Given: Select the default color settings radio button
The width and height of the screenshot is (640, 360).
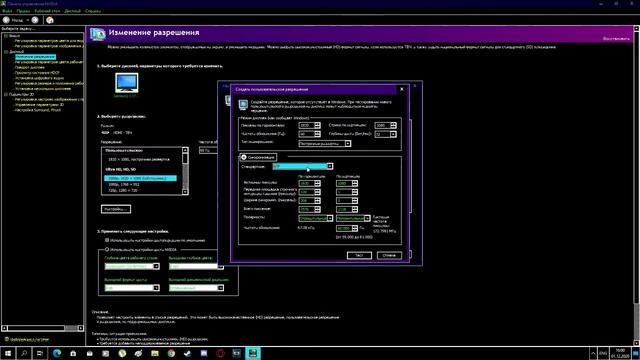Looking at the screenshot, I should coord(107,240).
